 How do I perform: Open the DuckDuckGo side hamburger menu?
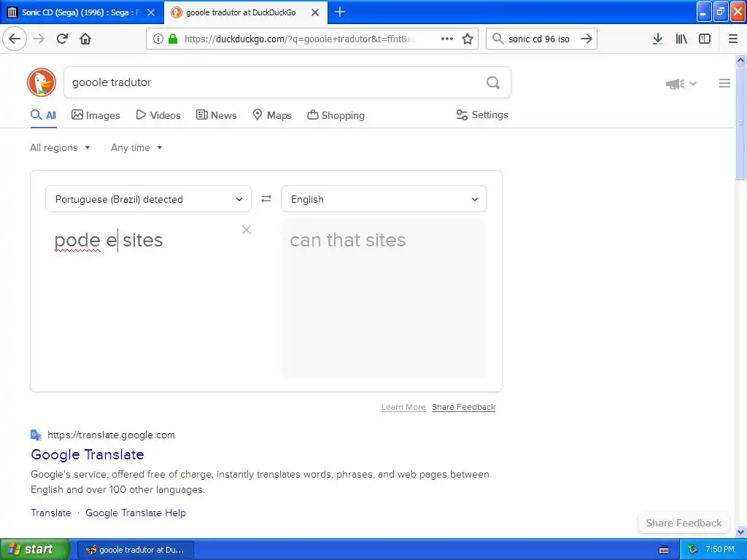[x=724, y=83]
